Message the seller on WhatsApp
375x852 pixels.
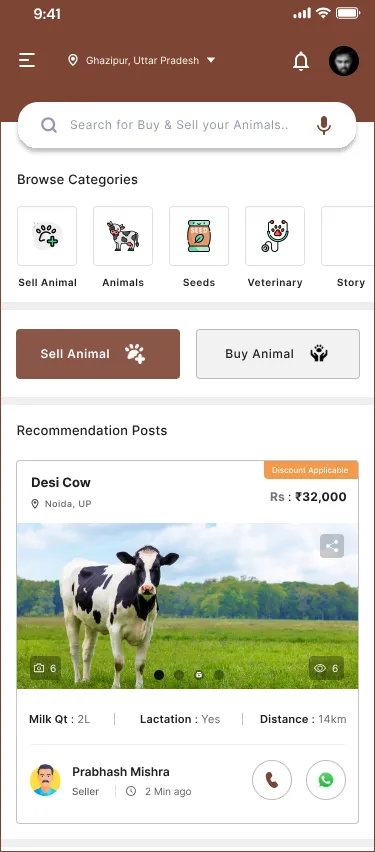(x=326, y=780)
